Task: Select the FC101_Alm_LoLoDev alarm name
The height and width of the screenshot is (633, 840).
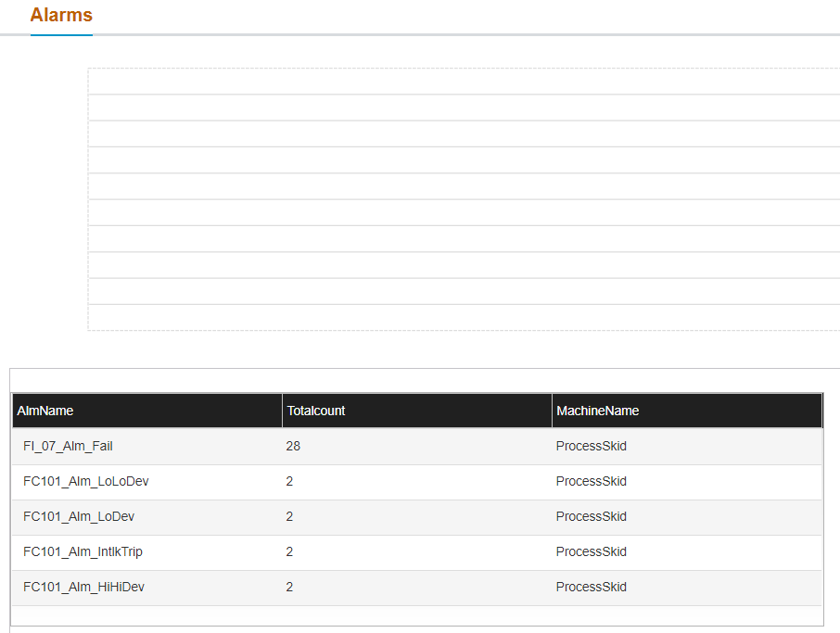Action: (x=85, y=481)
